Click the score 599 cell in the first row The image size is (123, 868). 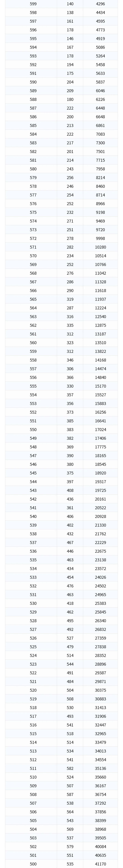click(x=33, y=4)
